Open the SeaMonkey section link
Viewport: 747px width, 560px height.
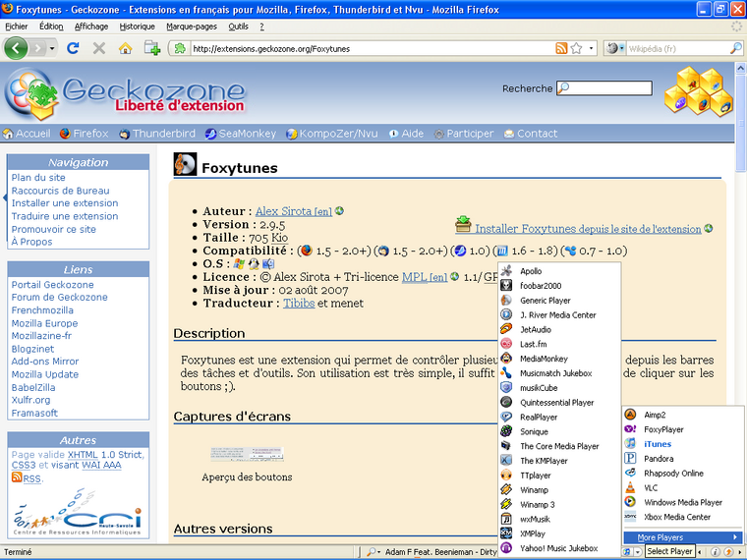pyautogui.click(x=241, y=134)
